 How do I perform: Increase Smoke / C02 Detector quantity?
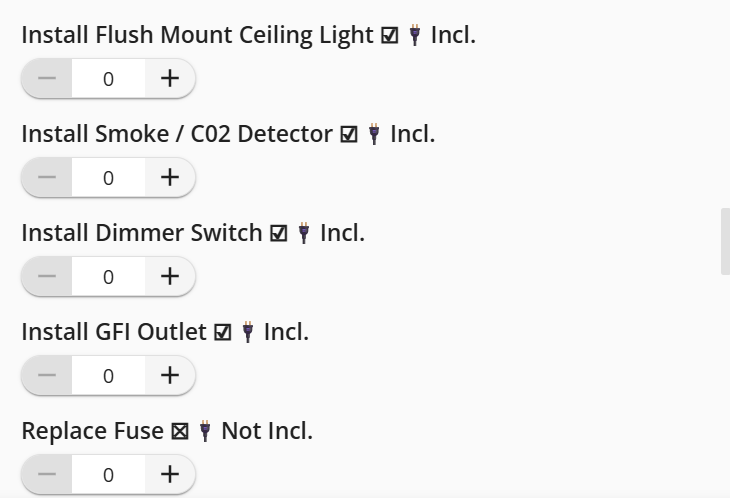click(x=170, y=178)
